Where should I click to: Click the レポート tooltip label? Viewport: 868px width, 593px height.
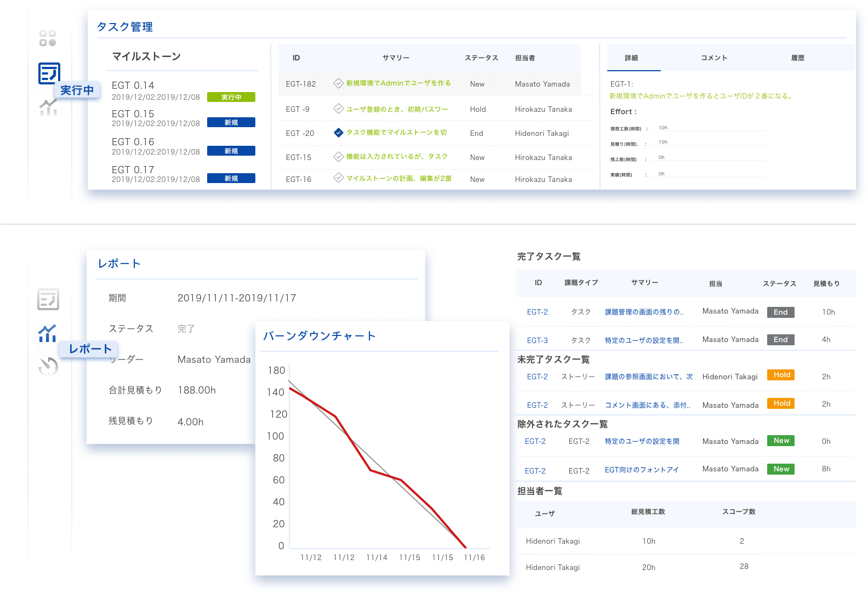(89, 349)
